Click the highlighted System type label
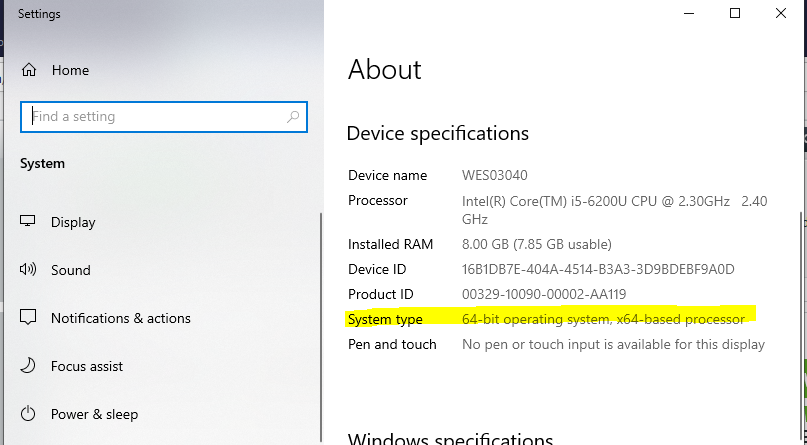This screenshot has height=445, width=807. tap(385, 319)
